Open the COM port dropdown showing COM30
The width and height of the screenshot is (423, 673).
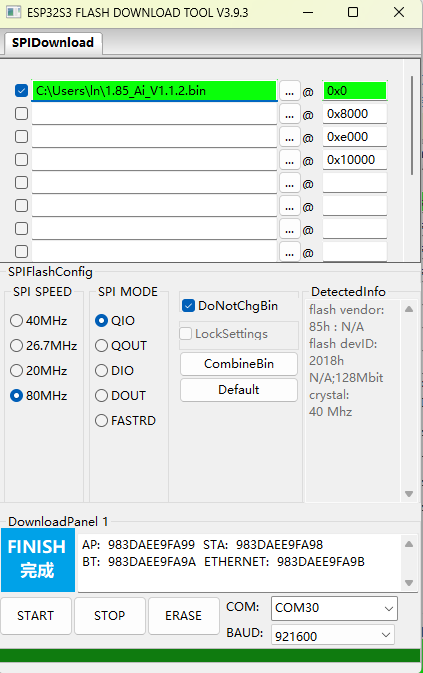pos(334,608)
